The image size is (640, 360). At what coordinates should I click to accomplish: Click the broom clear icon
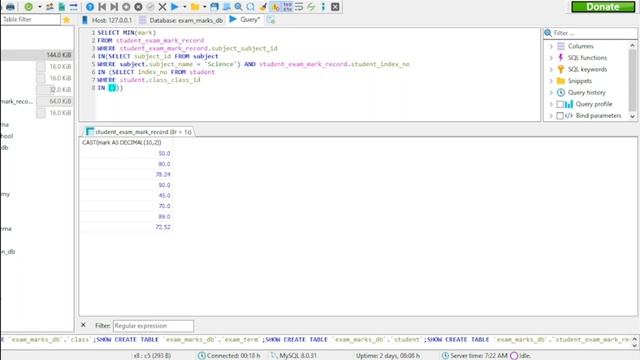click(x=263, y=7)
